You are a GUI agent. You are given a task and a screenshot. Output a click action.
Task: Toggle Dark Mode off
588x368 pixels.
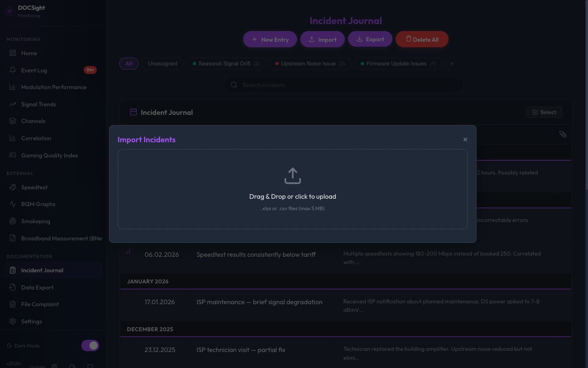90,346
